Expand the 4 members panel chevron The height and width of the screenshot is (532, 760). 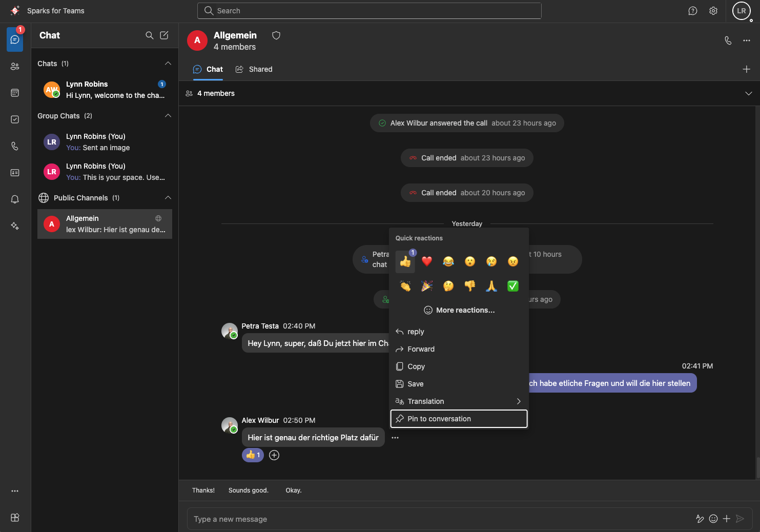click(748, 93)
